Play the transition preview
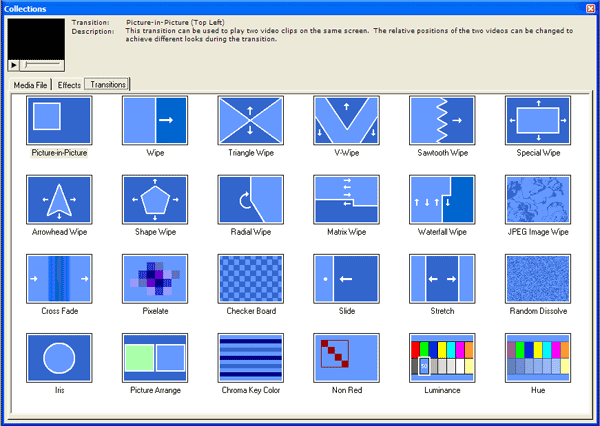The width and height of the screenshot is (600, 426). (x=13, y=64)
